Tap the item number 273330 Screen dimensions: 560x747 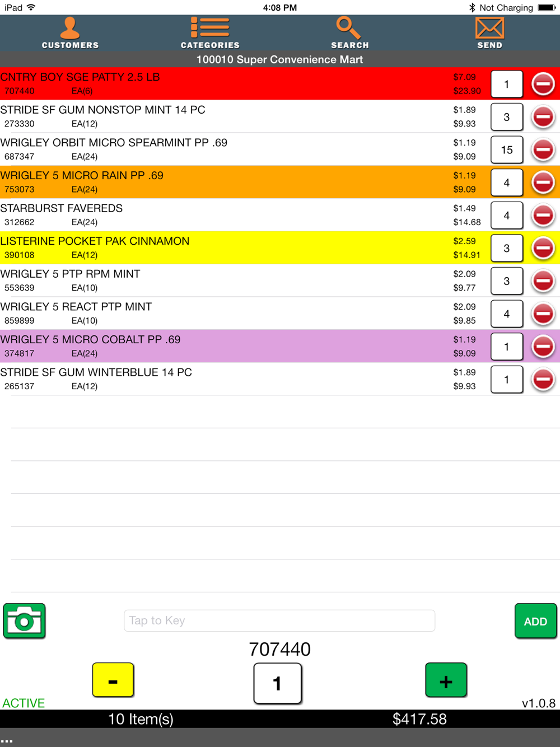[x=19, y=124]
